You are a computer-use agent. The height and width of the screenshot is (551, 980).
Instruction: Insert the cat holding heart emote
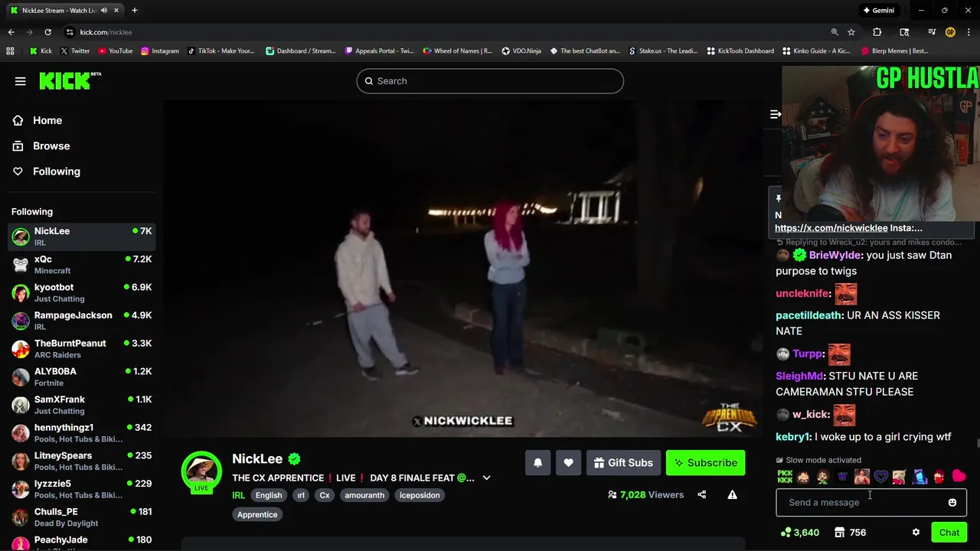(x=900, y=477)
